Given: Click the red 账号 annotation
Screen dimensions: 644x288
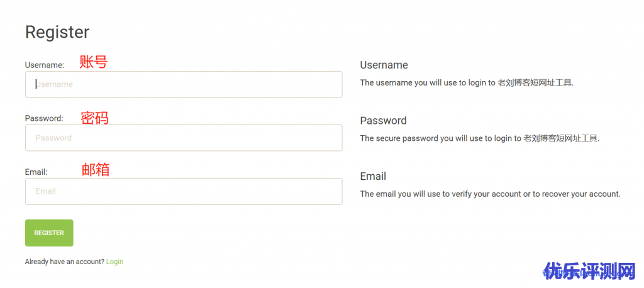Looking at the screenshot, I should 94,62.
